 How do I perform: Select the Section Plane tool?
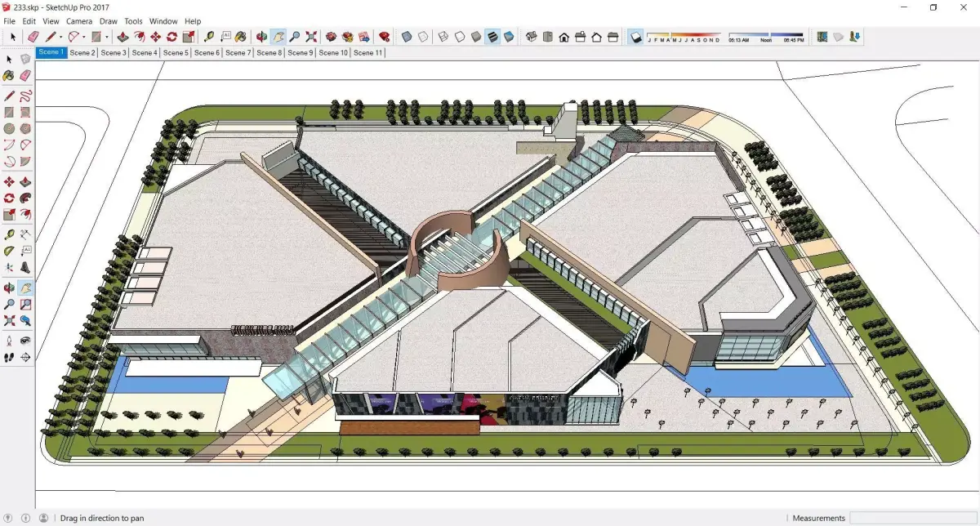click(x=25, y=357)
